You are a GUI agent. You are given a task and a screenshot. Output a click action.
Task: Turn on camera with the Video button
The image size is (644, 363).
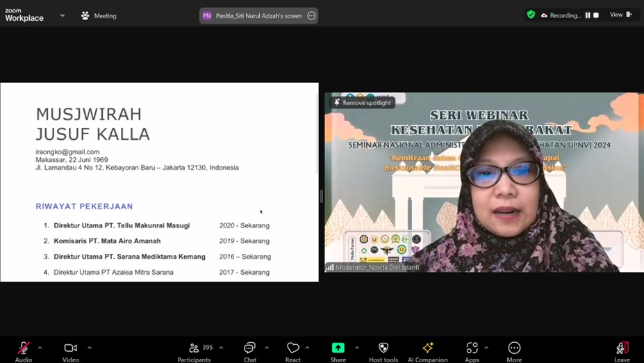[x=70, y=348]
